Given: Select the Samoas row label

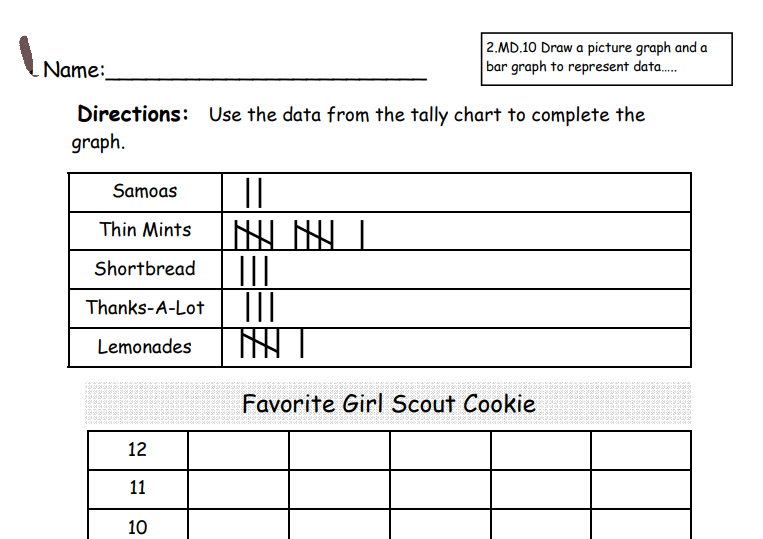Looking at the screenshot, I should 145,191.
